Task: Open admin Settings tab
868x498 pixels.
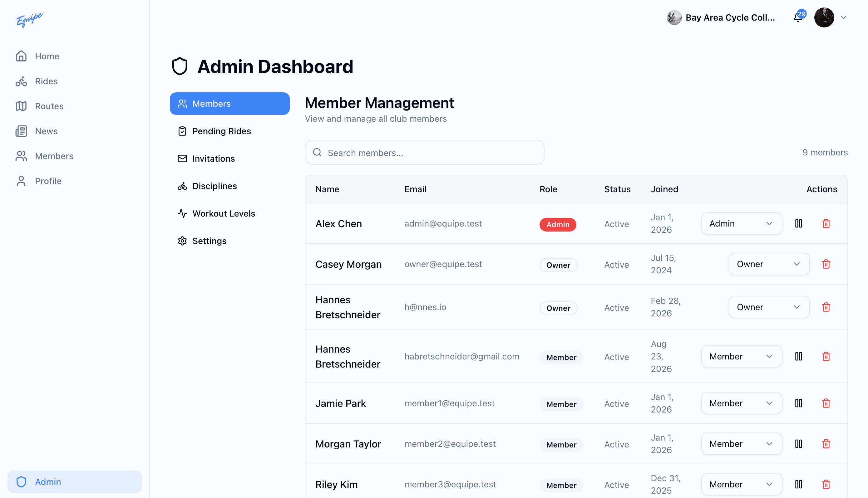Action: pos(229,241)
